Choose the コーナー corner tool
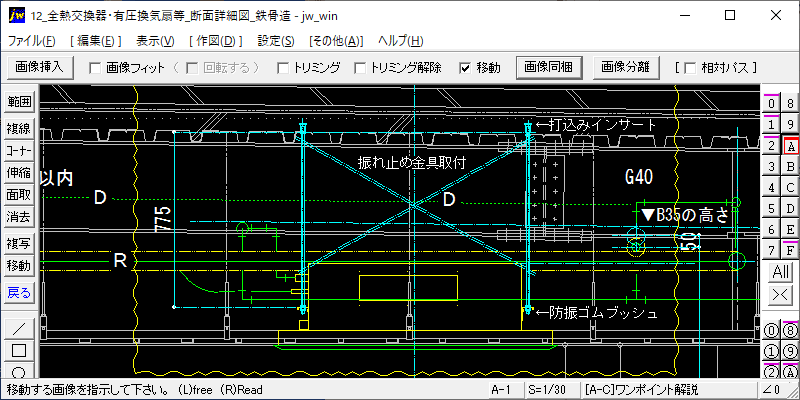Viewport: 800px width, 400px height. click(x=19, y=151)
